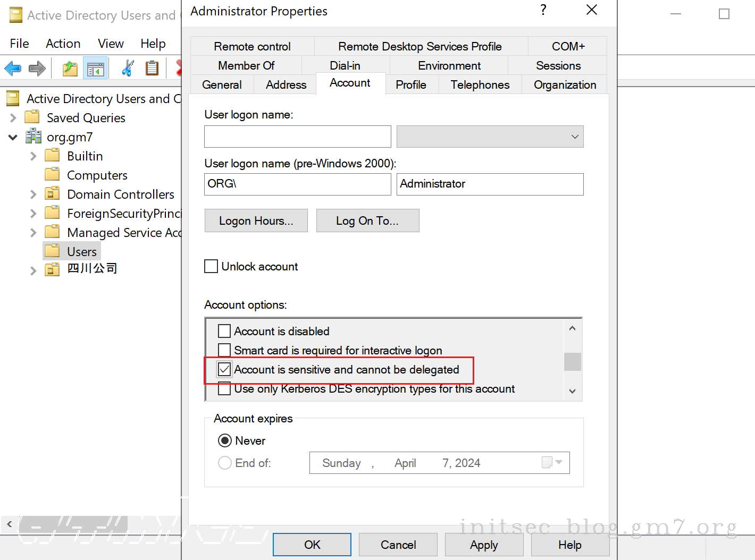Expand the Domain Controllers tree node

click(33, 194)
